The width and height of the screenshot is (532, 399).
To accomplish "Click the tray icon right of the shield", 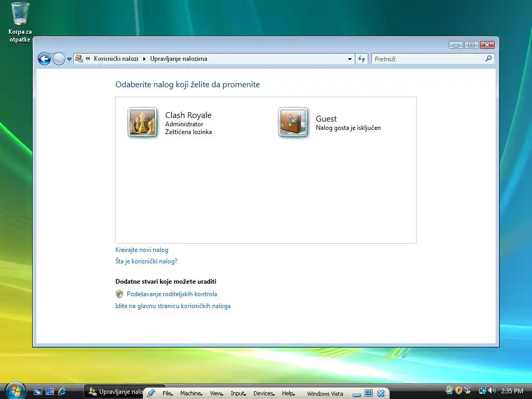I will [x=468, y=391].
